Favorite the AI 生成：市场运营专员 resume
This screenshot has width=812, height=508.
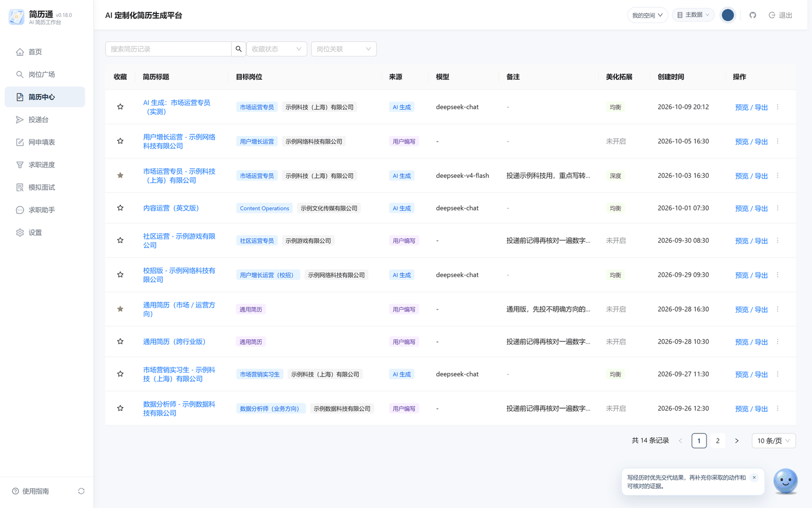[120, 107]
